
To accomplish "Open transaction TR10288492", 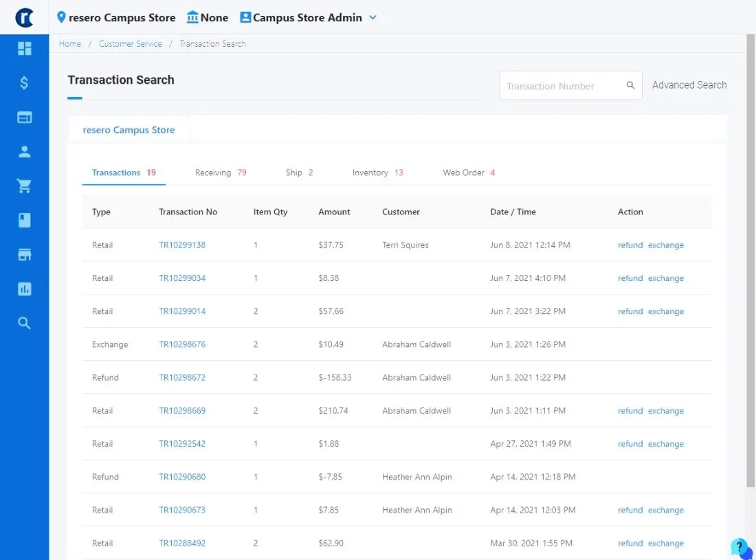I will pos(182,543).
